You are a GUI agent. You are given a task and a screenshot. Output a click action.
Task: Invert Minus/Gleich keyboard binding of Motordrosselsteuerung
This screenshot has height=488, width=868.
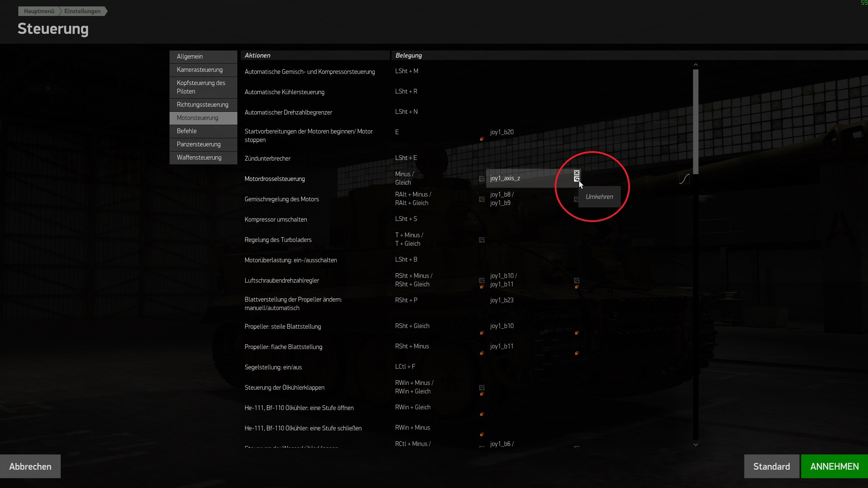(481, 179)
